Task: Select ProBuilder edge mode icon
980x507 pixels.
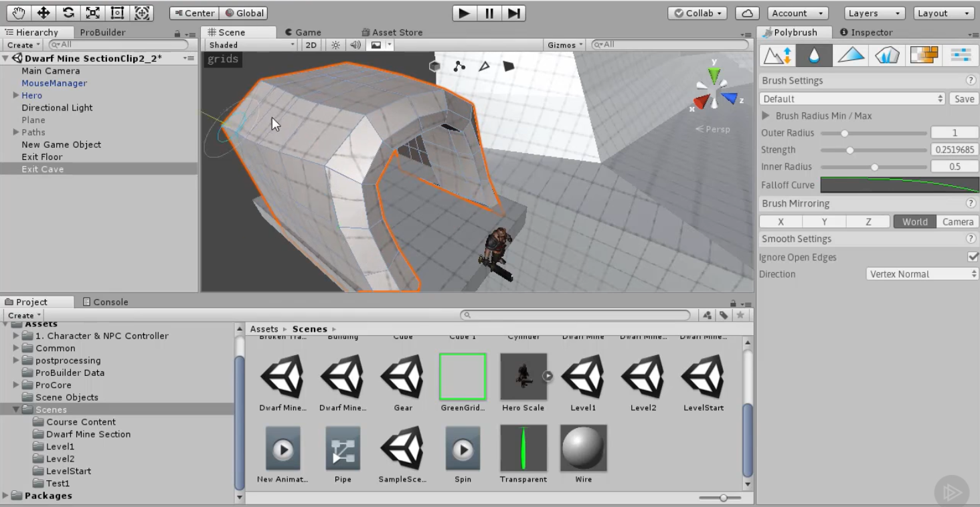Action: tap(484, 66)
